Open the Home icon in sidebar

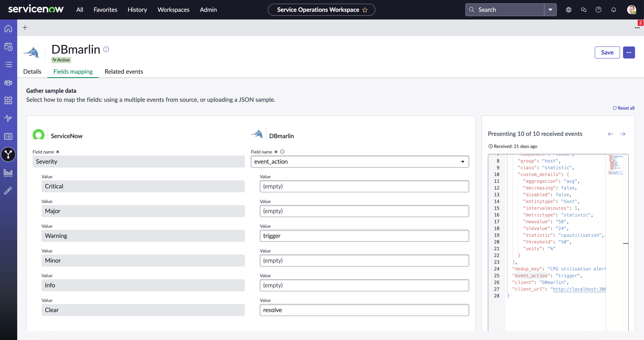[8, 28]
